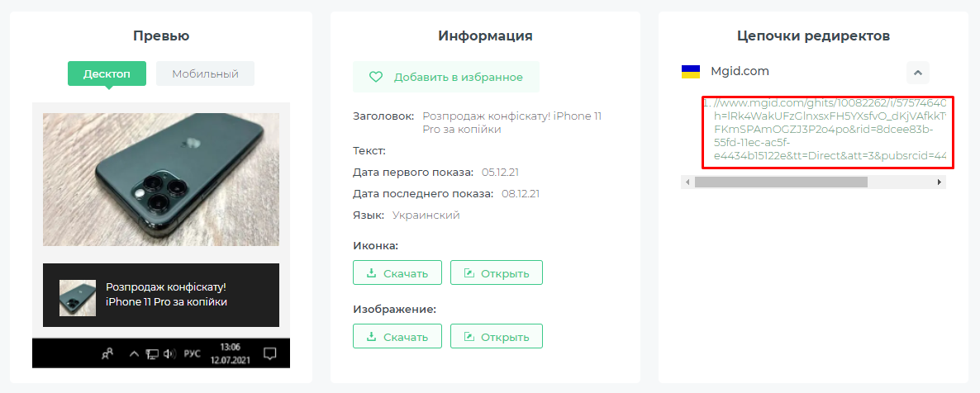Switch preview to Мобильный

(205, 73)
